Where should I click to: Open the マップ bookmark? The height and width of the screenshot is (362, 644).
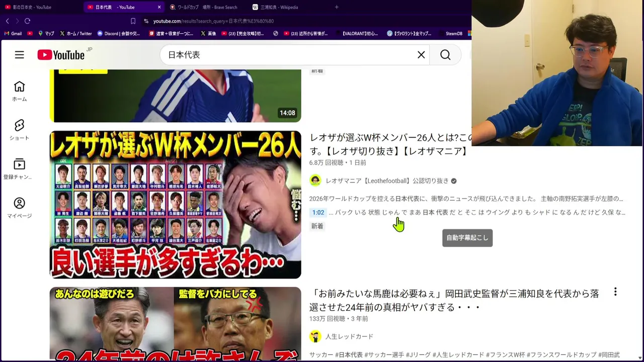[46, 34]
